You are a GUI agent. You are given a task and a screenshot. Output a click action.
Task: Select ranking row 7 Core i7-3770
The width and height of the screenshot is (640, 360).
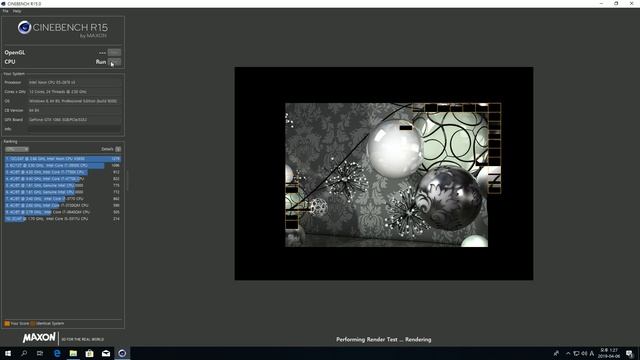pos(63,199)
